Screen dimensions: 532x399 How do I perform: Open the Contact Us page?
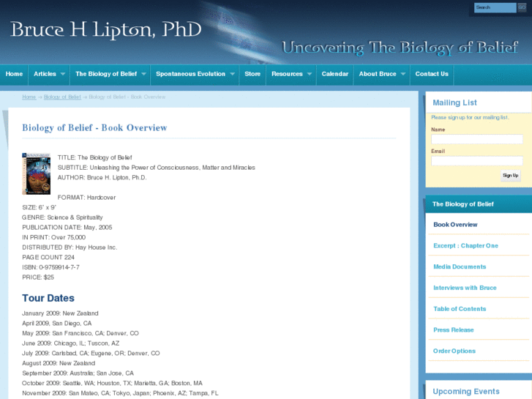coord(432,74)
